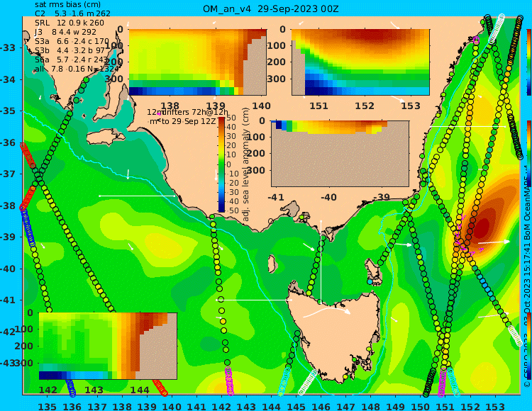Image resolution: width=532 pixels, height=411 pixels.
Task: Click the longitude tick label 137
Action: 97,406
